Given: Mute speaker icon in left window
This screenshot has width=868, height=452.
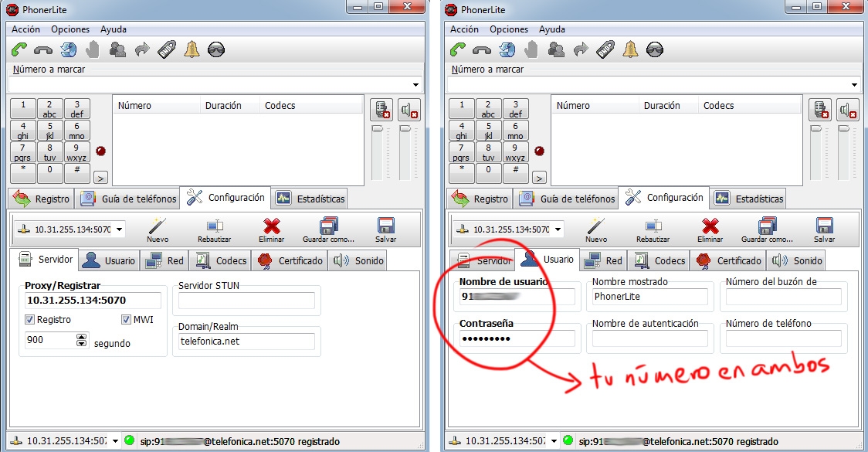Looking at the screenshot, I should (409, 110).
